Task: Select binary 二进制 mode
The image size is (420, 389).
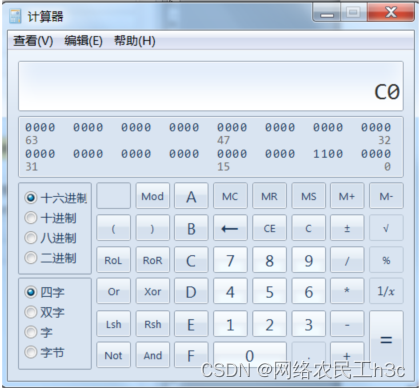Action: (x=31, y=258)
